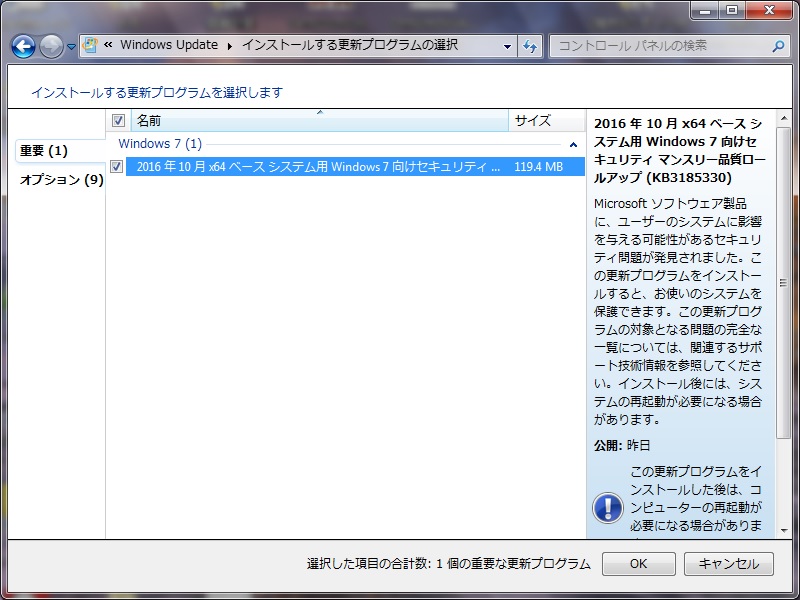800x600 pixels.
Task: Expand the breadcrumb arrow after Windows Update
Action: [x=230, y=46]
